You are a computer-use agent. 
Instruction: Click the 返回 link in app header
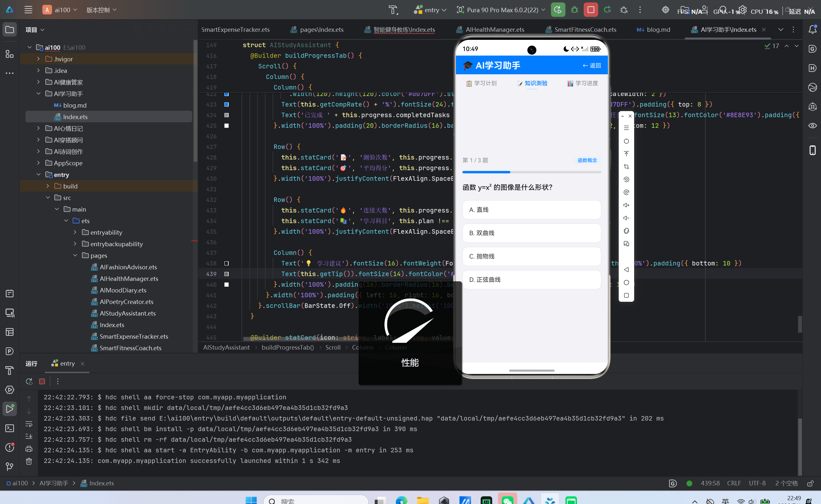tap(592, 66)
